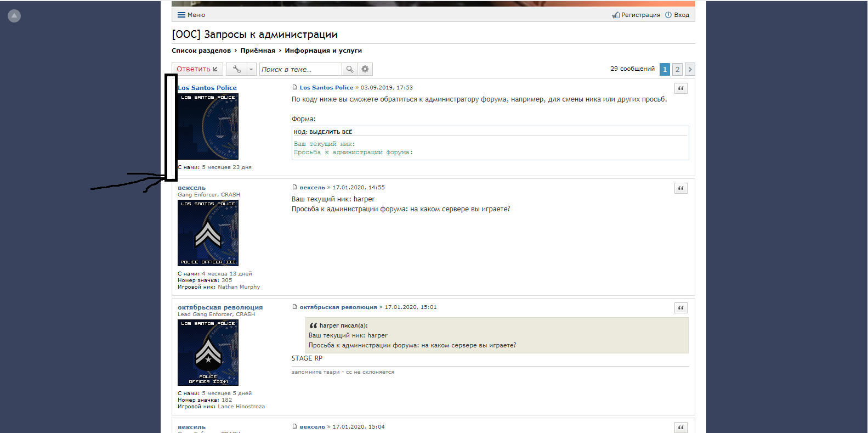Open advanced search gear icon
Image resolution: width=868 pixels, height=433 pixels.
pyautogui.click(x=365, y=69)
